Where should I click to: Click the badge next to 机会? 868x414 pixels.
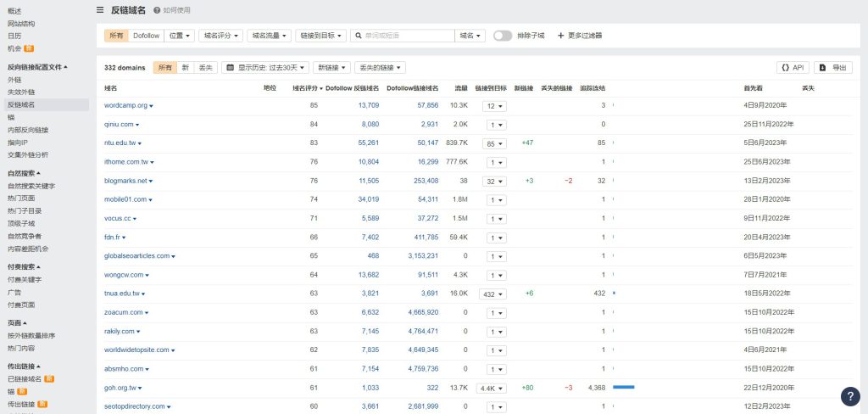(29, 48)
